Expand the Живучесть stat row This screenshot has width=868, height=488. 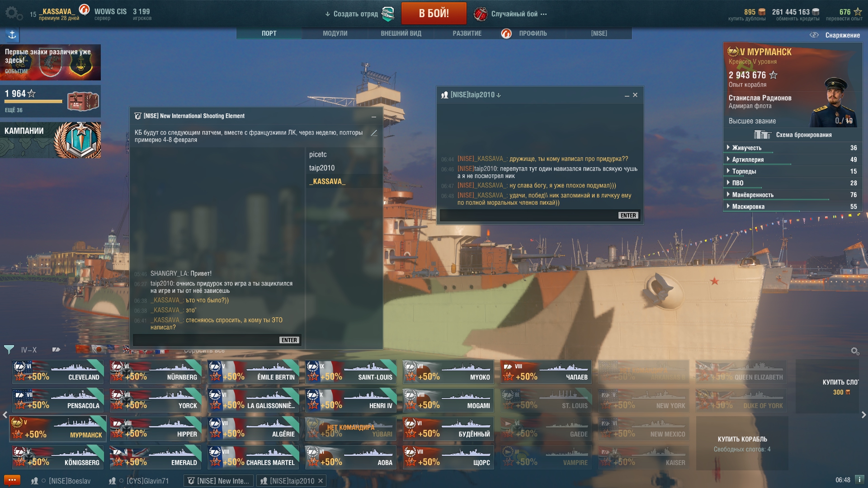coord(792,148)
